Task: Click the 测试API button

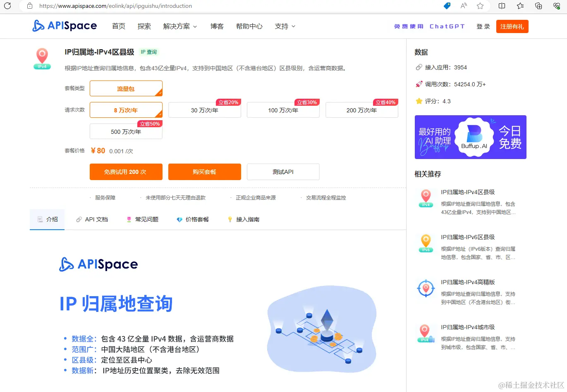Action: point(283,172)
